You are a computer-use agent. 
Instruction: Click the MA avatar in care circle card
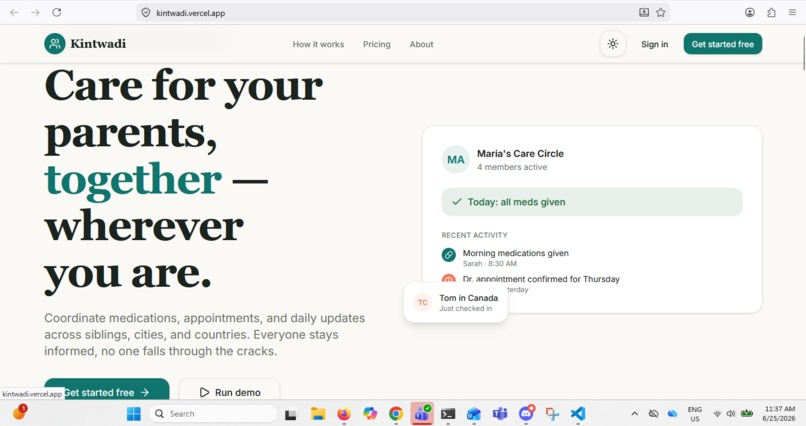455,160
